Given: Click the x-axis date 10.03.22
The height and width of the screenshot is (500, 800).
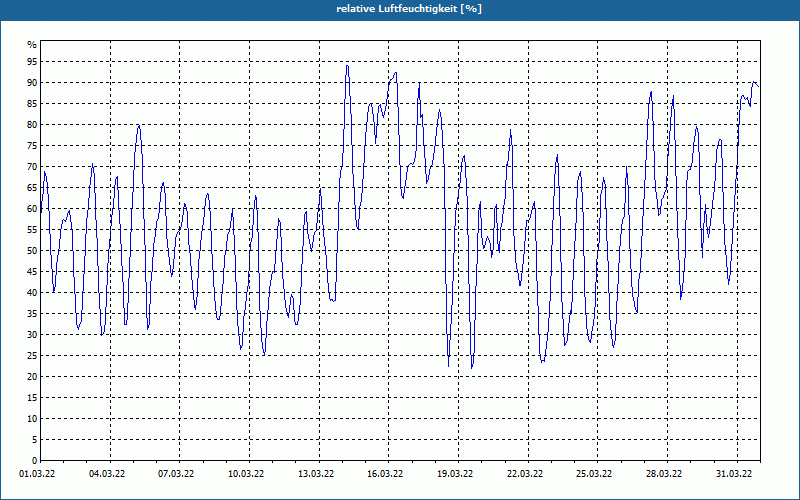Looking at the screenshot, I should click(x=246, y=474).
